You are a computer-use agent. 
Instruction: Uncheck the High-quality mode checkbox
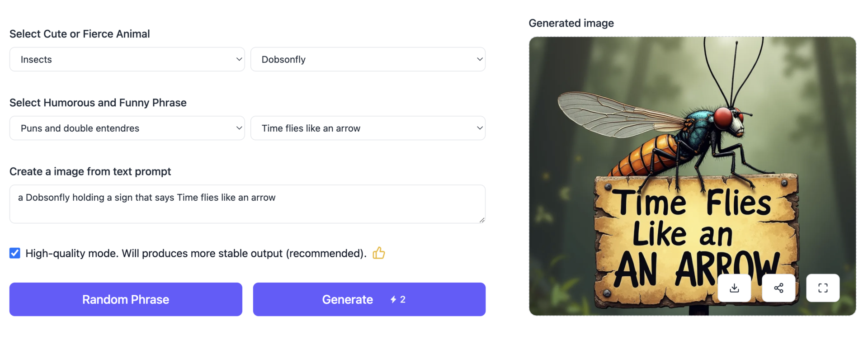coord(15,253)
